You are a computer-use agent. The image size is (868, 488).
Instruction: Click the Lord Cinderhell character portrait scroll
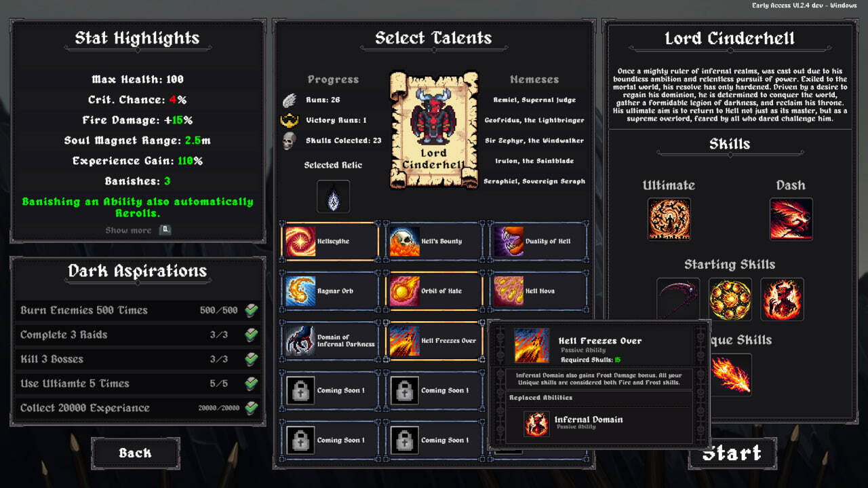[x=434, y=130]
